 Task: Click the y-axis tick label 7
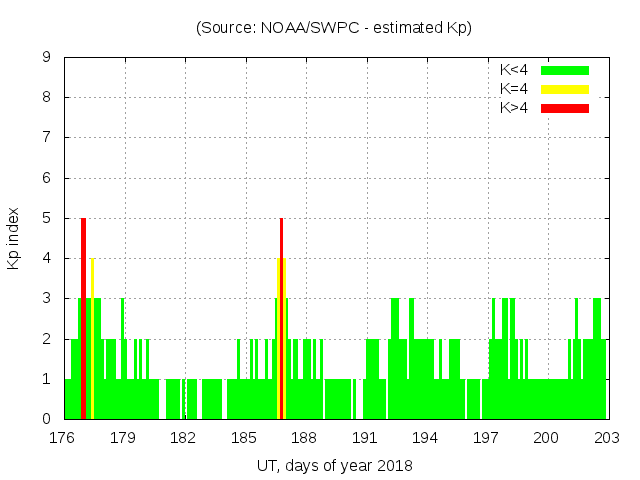tap(47, 137)
